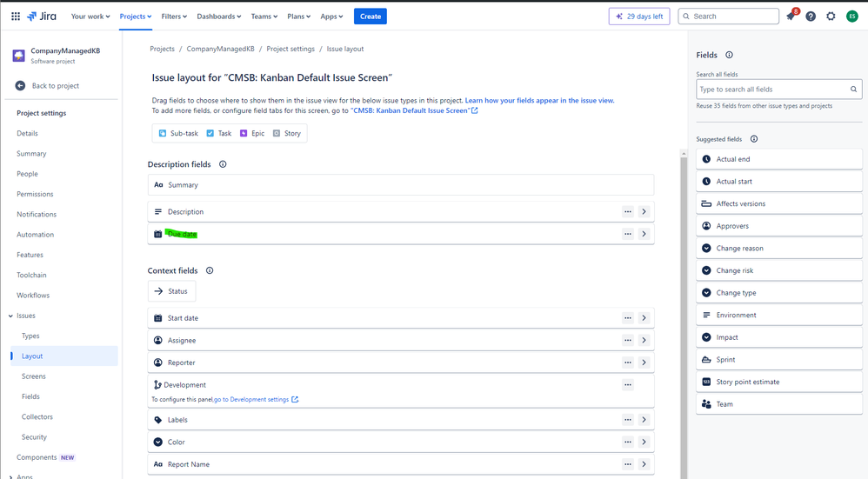This screenshot has width=868, height=479.
Task: Open more options for Development field
Action: click(x=628, y=385)
